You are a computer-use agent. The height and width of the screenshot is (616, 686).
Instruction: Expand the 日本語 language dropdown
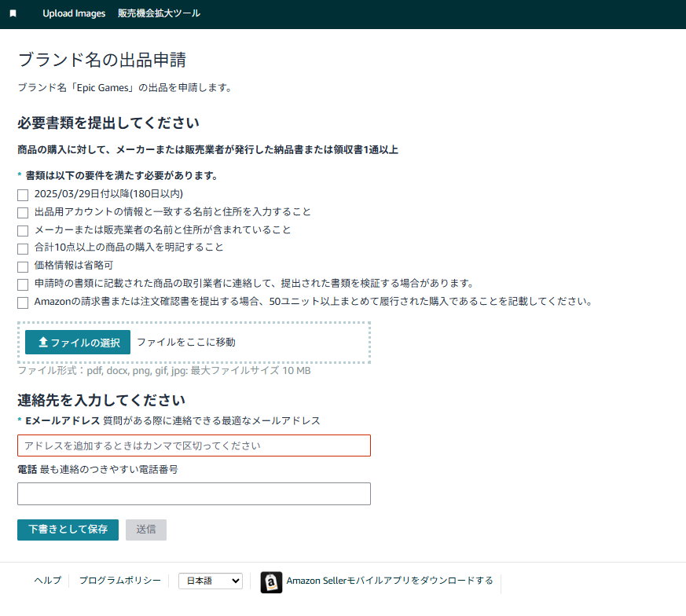click(x=211, y=581)
